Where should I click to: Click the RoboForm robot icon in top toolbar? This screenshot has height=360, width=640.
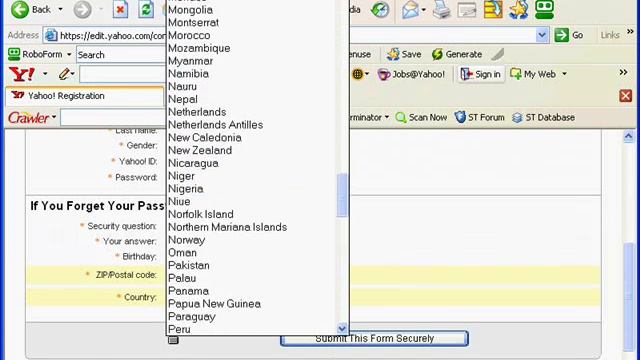[544, 9]
